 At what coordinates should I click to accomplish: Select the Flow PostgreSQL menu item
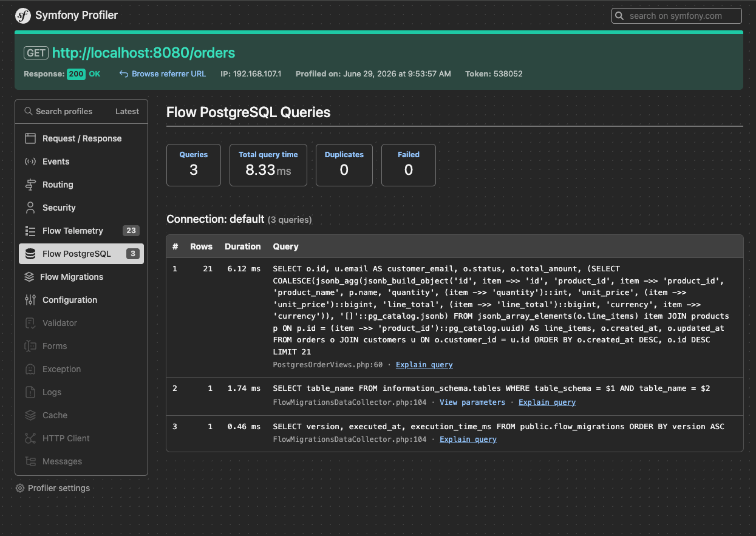point(81,254)
